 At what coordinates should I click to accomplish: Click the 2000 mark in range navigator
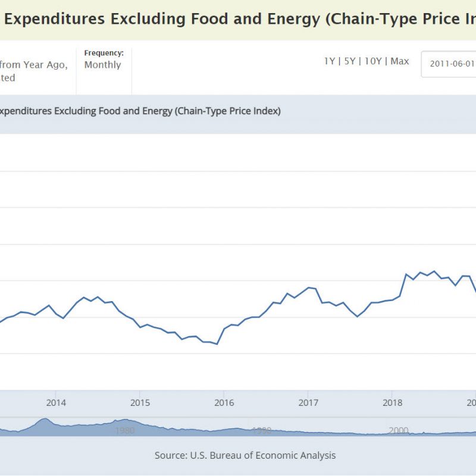click(399, 430)
